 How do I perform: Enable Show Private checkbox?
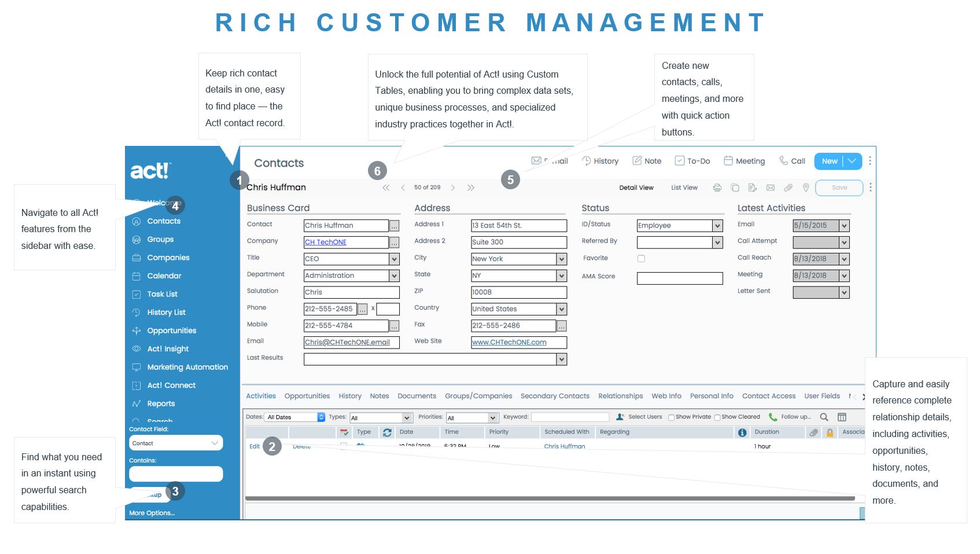[x=671, y=417]
